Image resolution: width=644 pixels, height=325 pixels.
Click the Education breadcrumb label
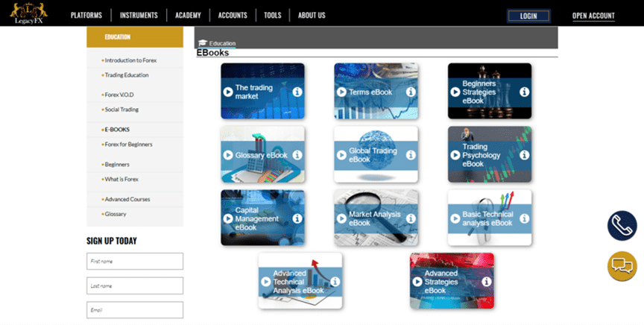pyautogui.click(x=222, y=43)
